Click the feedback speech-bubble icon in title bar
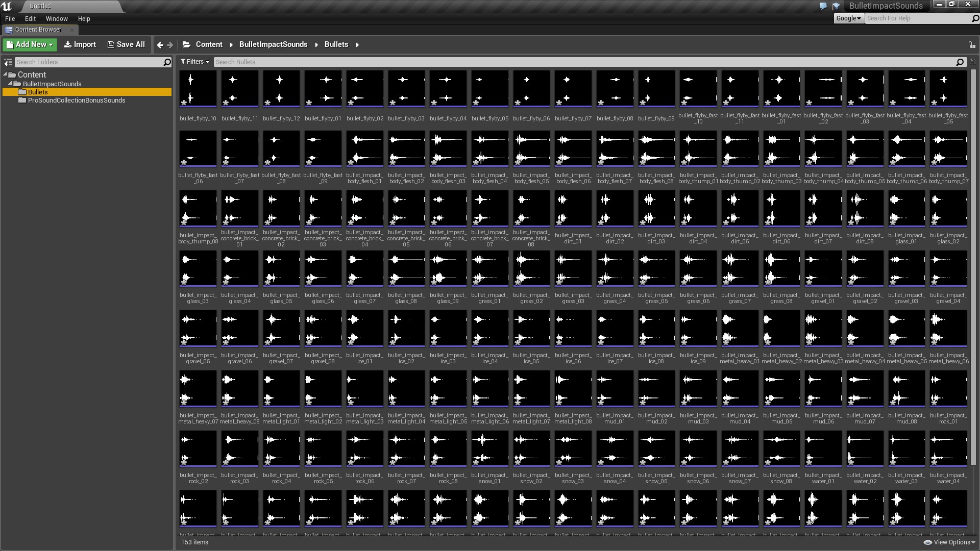 (823, 6)
